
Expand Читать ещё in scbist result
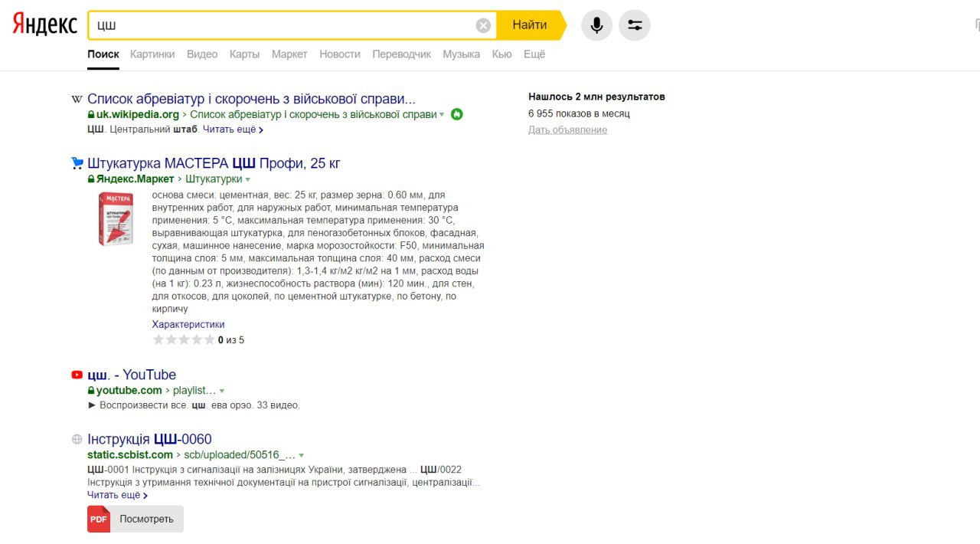click(x=118, y=495)
